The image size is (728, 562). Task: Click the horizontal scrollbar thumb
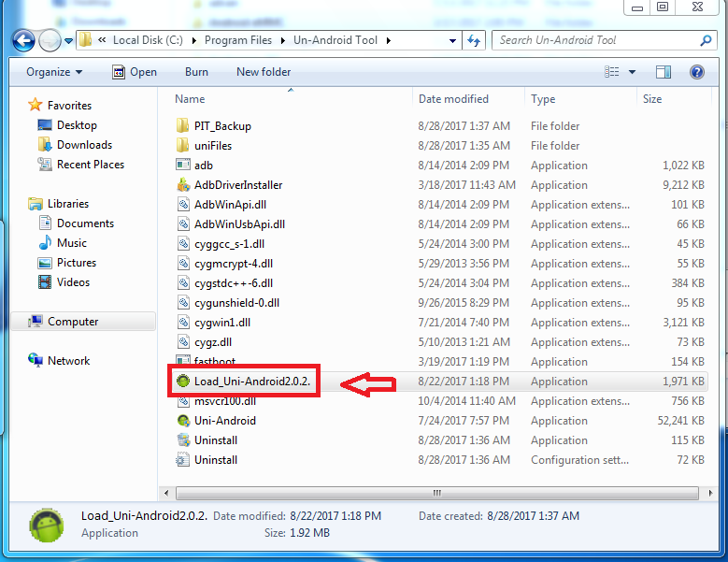click(x=437, y=493)
